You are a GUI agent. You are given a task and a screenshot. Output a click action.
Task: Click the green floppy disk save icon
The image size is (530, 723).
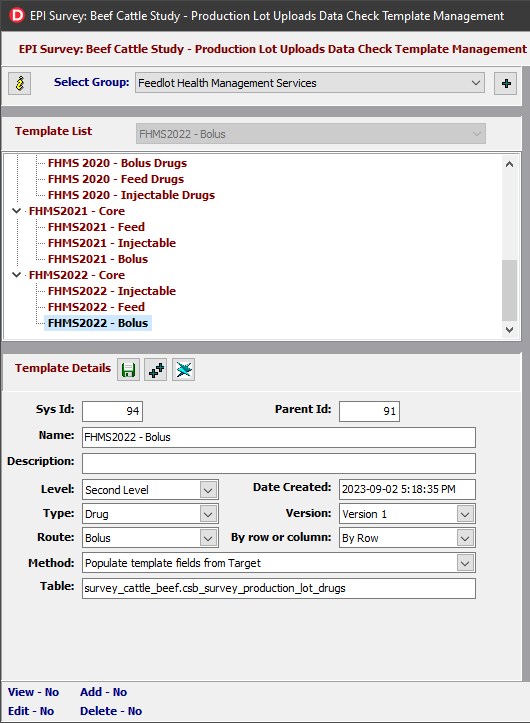tap(128, 370)
